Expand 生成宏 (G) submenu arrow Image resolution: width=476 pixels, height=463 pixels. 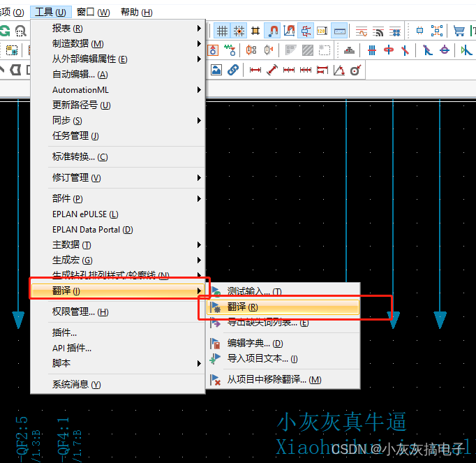199,260
